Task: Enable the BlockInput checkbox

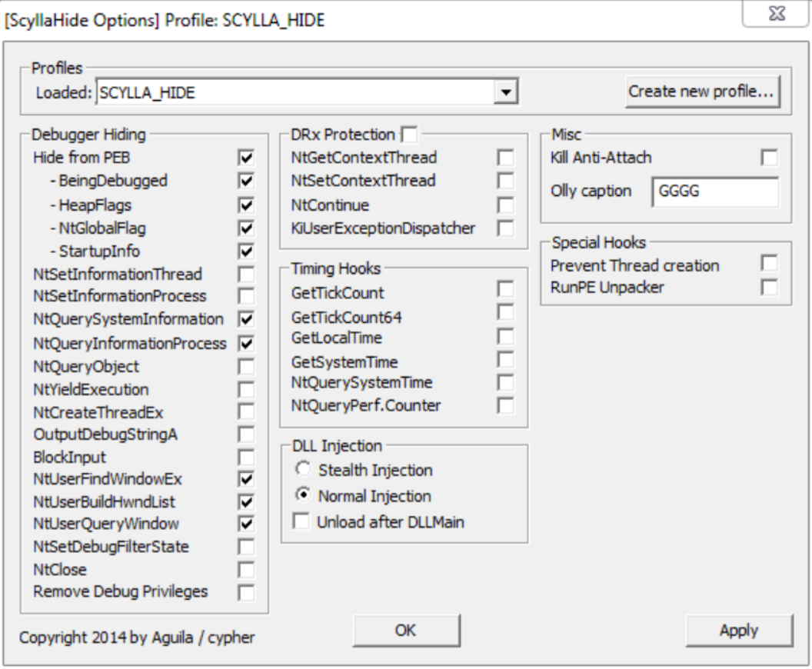Action: tap(246, 458)
